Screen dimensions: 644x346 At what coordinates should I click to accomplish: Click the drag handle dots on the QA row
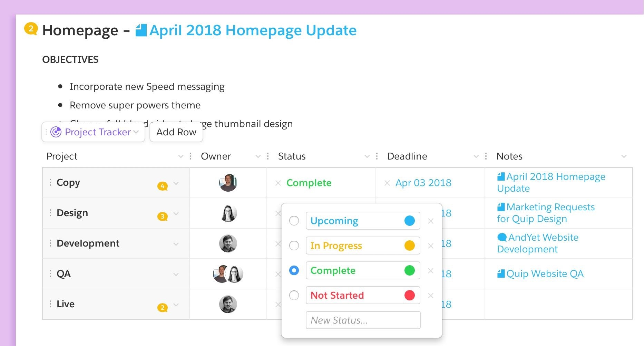pos(50,273)
